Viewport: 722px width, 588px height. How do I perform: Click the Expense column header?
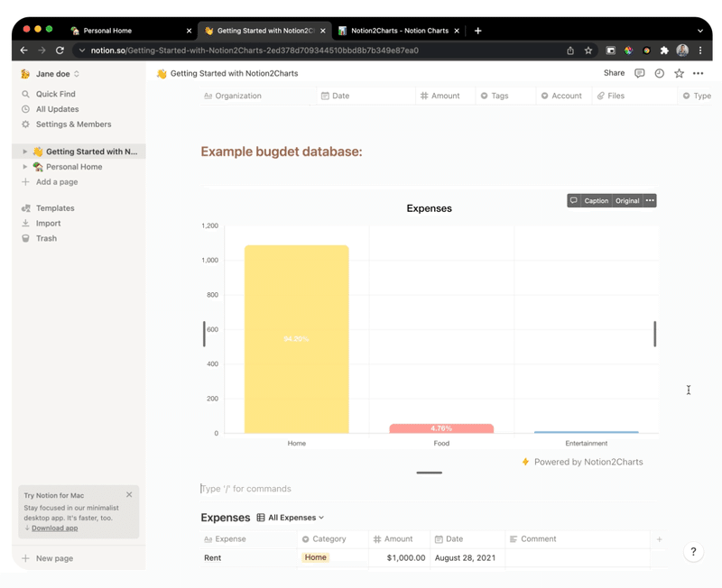pyautogui.click(x=249, y=539)
